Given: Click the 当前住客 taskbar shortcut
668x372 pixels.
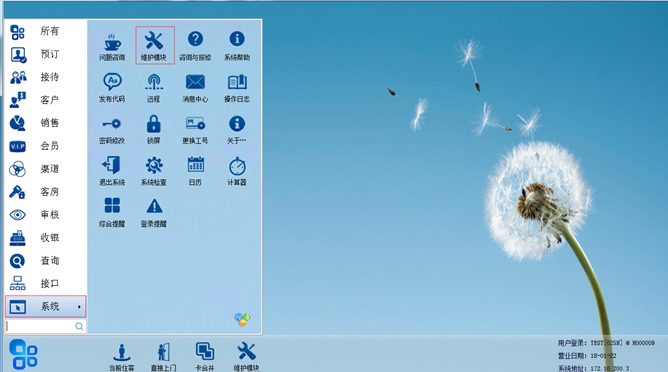Looking at the screenshot, I should click(x=121, y=357).
